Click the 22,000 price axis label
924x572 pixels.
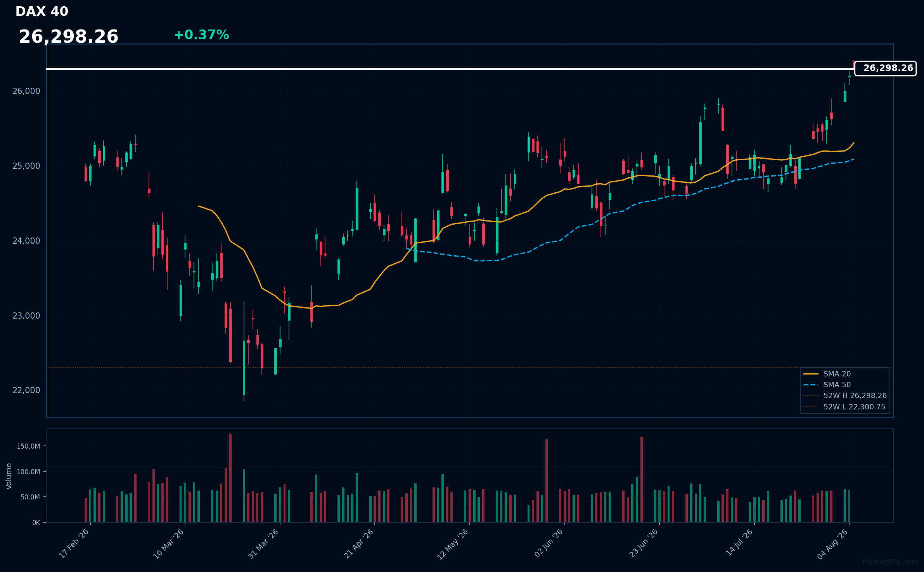(x=26, y=390)
